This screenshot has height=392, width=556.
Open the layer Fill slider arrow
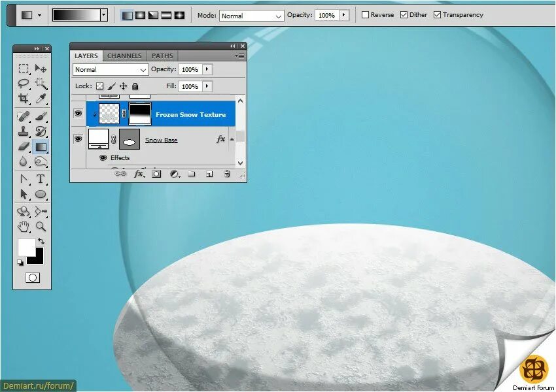[207, 86]
